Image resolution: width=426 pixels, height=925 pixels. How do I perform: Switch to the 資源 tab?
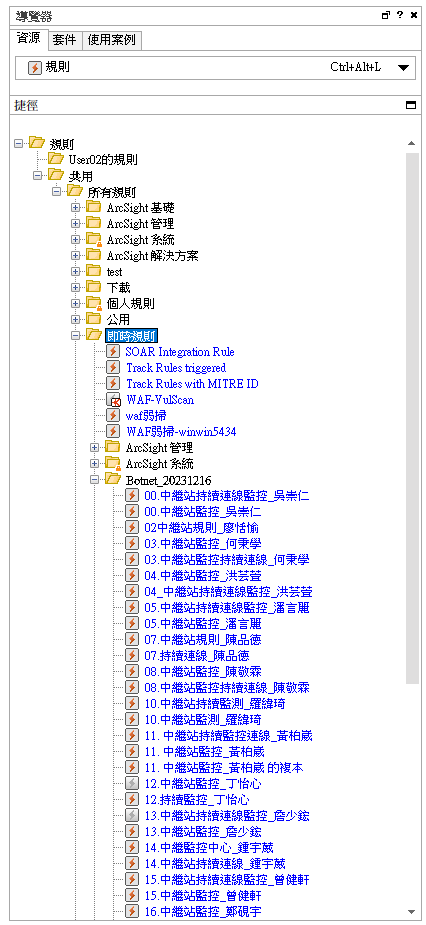pos(29,39)
